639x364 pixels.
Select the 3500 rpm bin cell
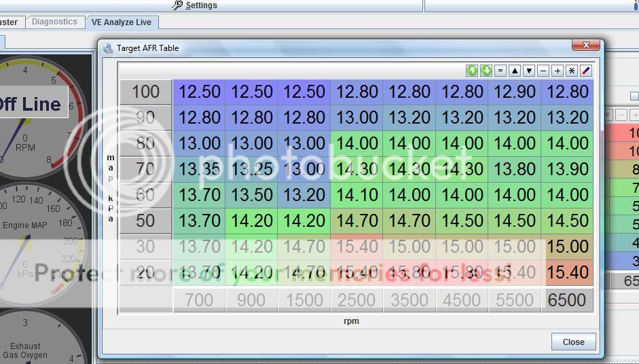409,300
